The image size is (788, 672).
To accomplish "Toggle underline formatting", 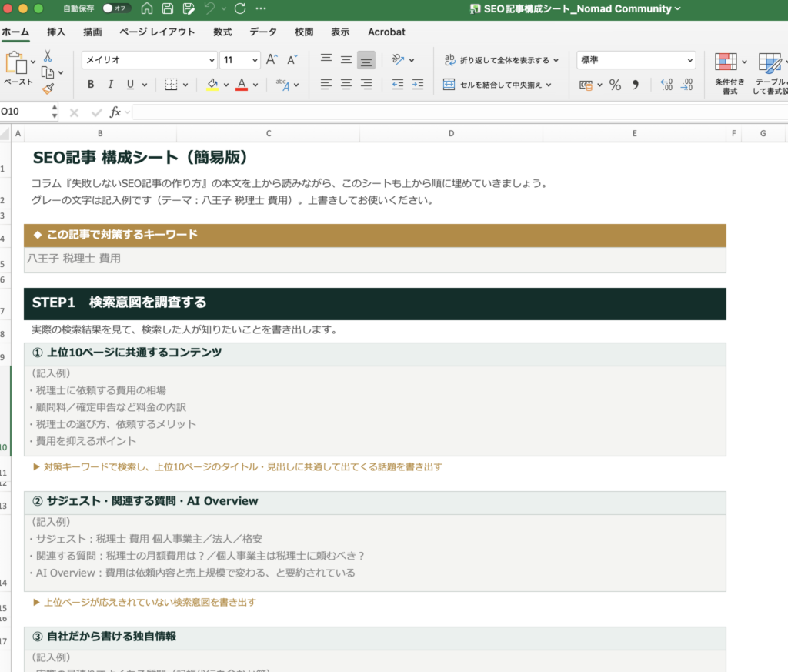I will (130, 85).
